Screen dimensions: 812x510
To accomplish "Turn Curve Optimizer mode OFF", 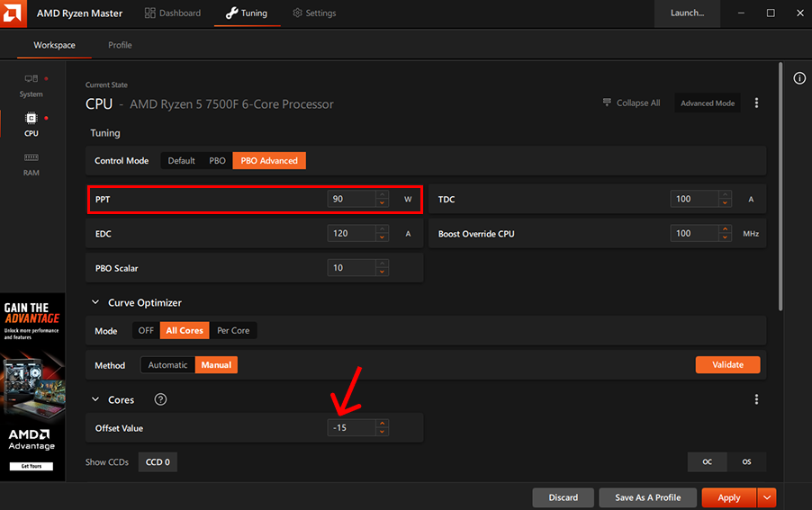I will [146, 330].
